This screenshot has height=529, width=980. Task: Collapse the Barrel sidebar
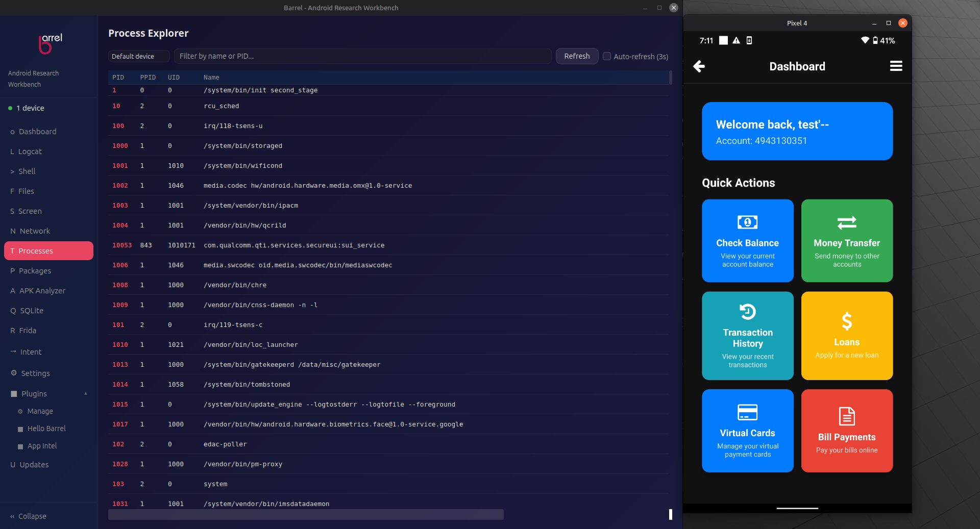28,516
